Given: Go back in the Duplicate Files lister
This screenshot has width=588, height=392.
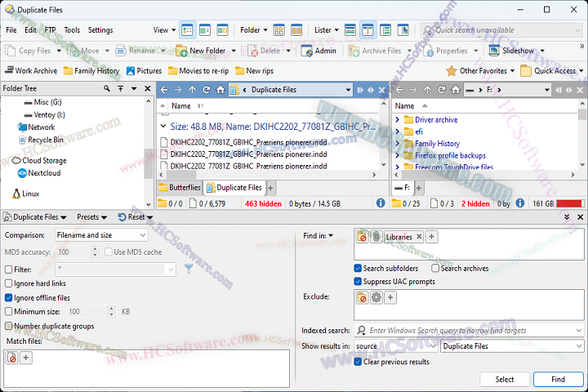Looking at the screenshot, I should point(164,90).
